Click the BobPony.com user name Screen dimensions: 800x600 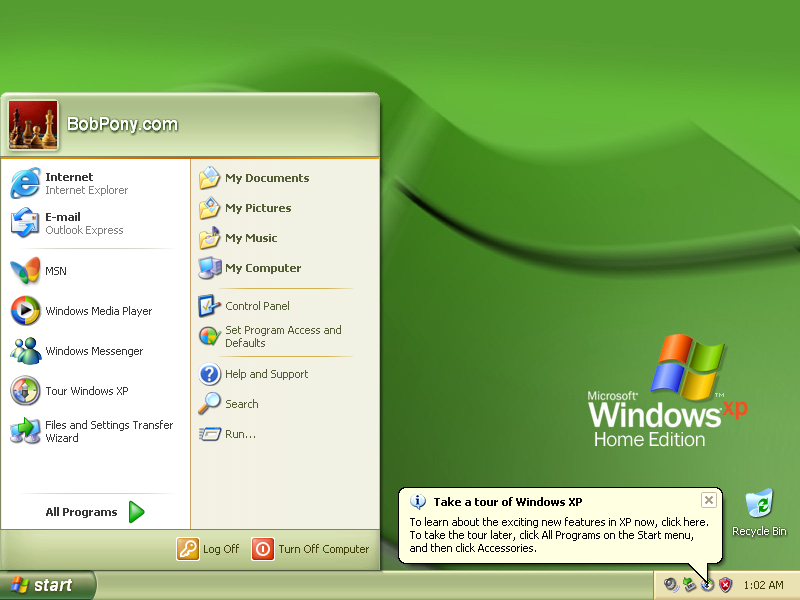(x=122, y=124)
